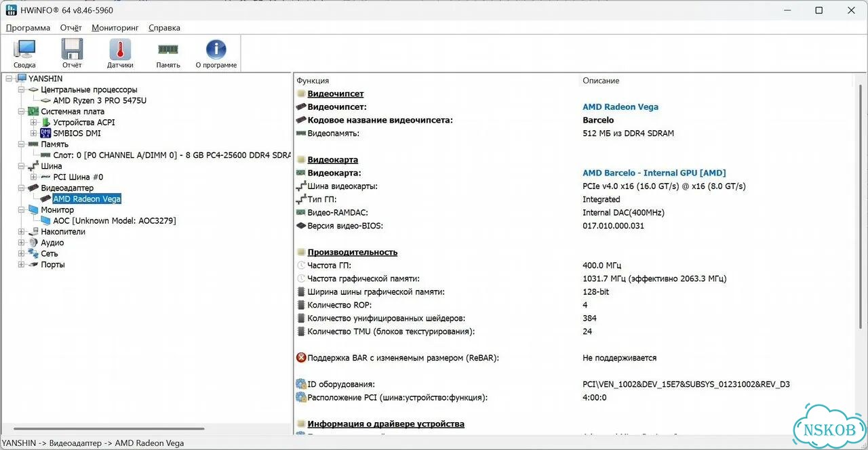868x450 pixels.
Task: Click the Память memory module icon
Action: [168, 54]
